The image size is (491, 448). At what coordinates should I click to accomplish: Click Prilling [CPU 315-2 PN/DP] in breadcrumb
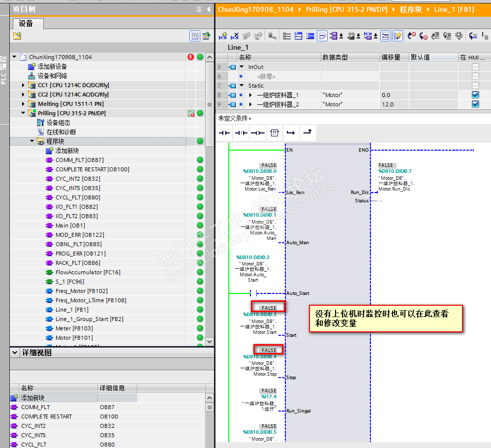click(x=347, y=9)
